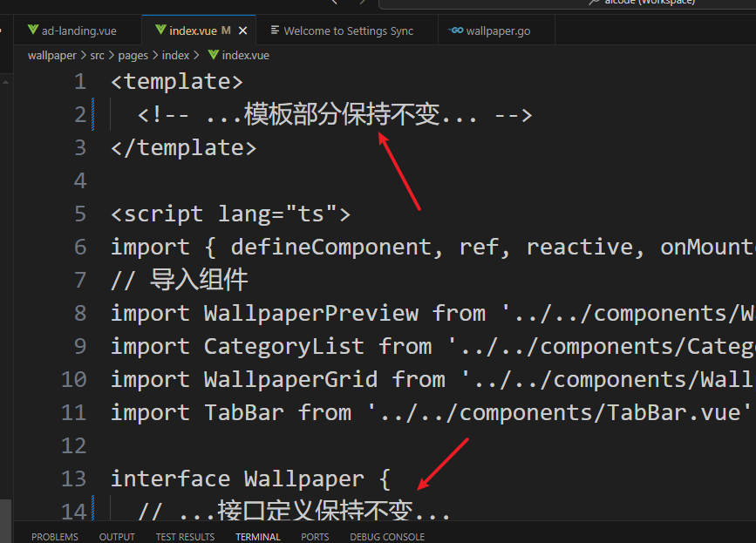This screenshot has height=543, width=756.
Task: Click the green Vue icon on the index.vue tab
Action: pos(160,31)
